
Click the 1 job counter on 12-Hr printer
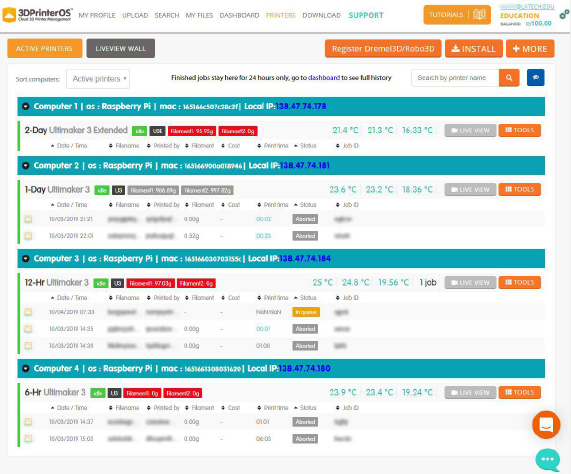click(428, 283)
